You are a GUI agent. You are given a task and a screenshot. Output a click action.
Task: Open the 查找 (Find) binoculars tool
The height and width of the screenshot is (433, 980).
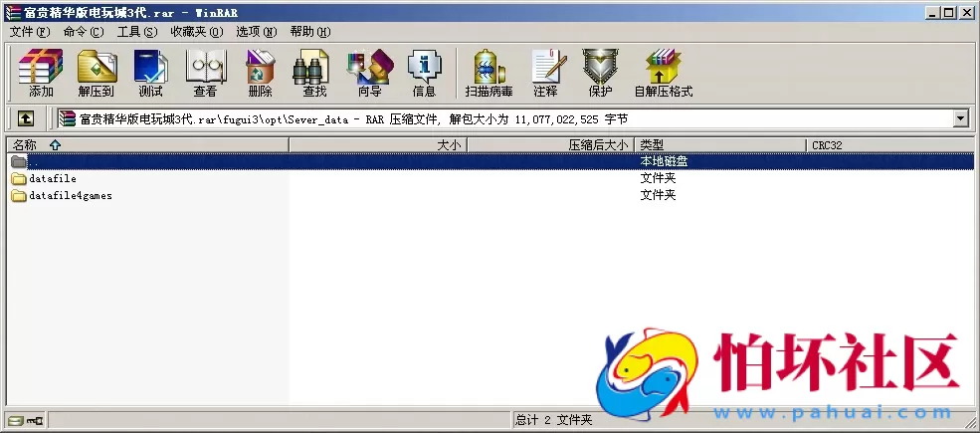pyautogui.click(x=314, y=74)
